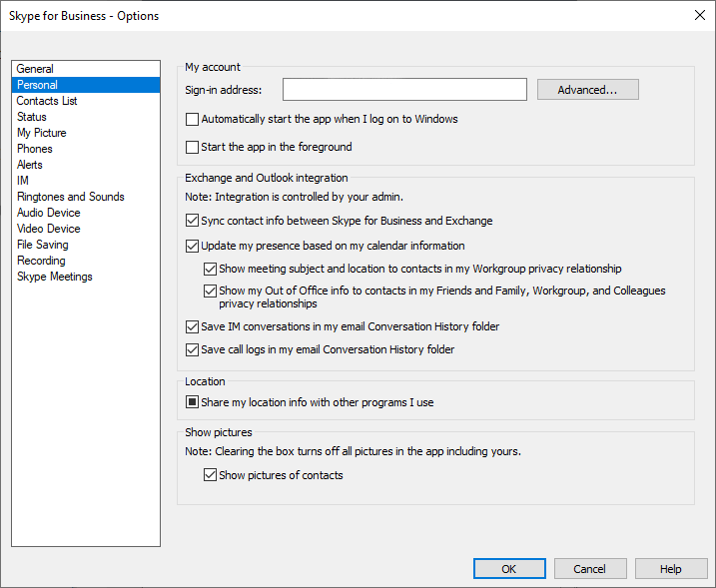716x588 pixels.
Task: Toggle Save IM conversations in email folder
Action: point(193,327)
